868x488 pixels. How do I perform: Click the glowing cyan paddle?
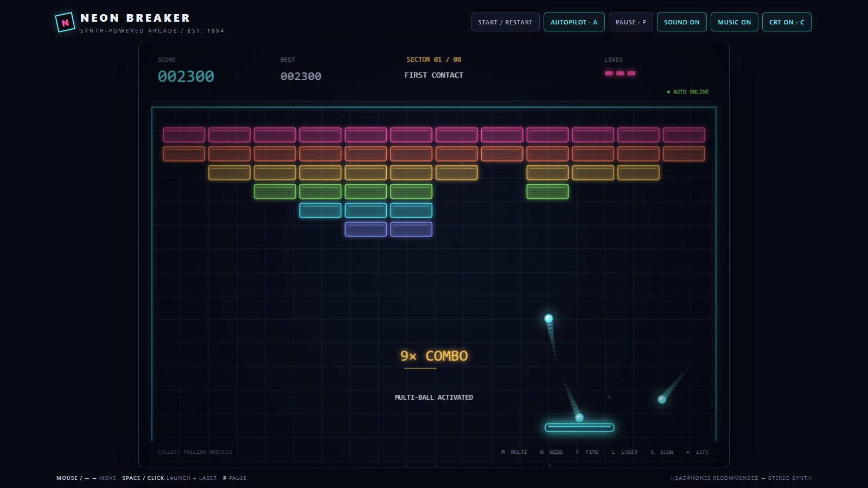pyautogui.click(x=579, y=427)
